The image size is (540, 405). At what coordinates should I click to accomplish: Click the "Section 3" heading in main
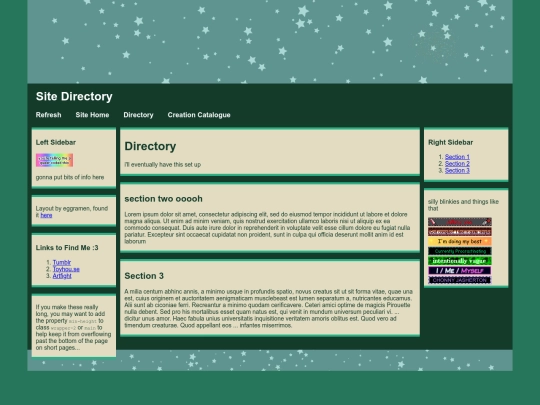[144, 276]
